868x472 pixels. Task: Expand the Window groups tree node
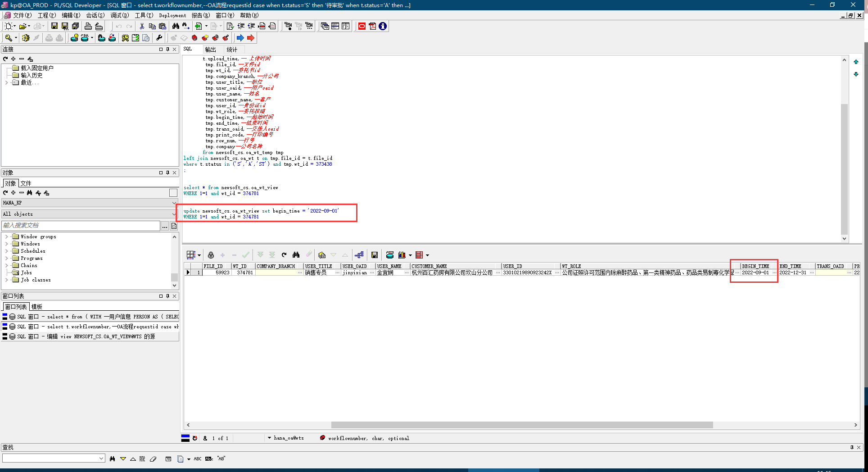pos(6,236)
